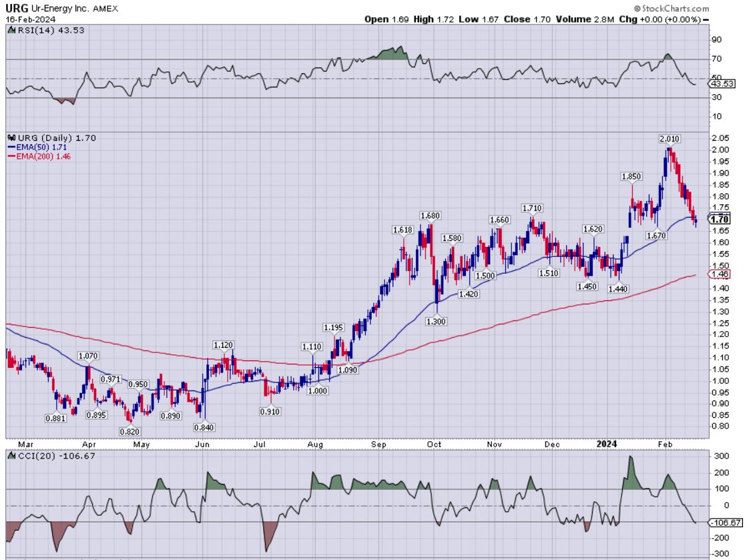Image resolution: width=749 pixels, height=560 pixels.
Task: Click the RSI(14) 43.53 indicator label
Action: (x=51, y=30)
